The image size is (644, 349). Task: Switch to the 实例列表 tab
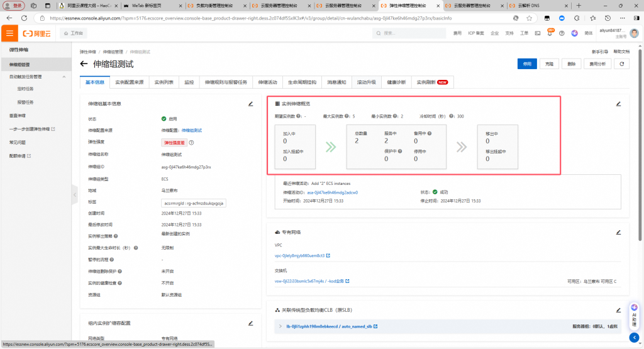coord(164,82)
